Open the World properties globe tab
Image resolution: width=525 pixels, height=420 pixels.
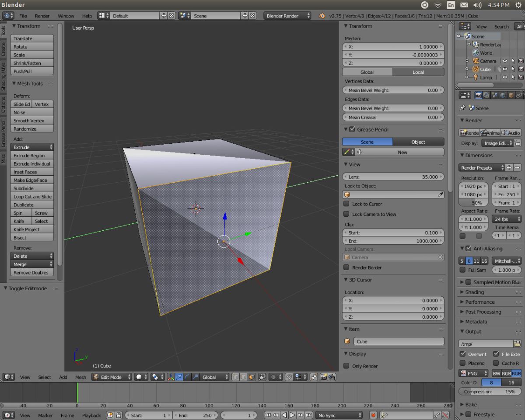pos(503,95)
